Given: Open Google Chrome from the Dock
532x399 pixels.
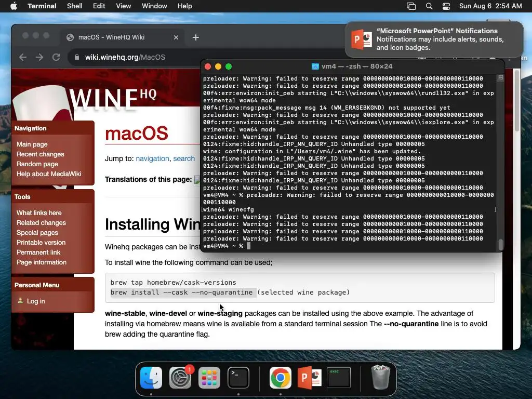Looking at the screenshot, I should (280, 378).
